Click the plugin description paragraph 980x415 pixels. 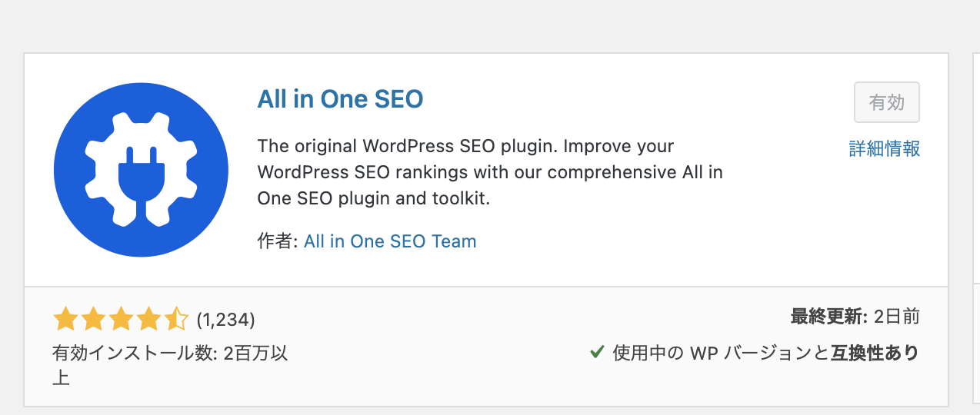pyautogui.click(x=490, y=172)
